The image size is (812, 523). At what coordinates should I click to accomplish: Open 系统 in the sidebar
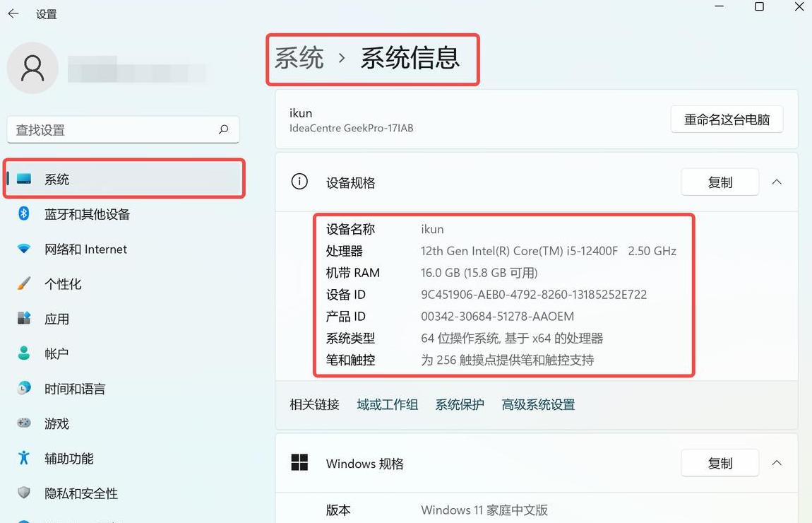124,179
